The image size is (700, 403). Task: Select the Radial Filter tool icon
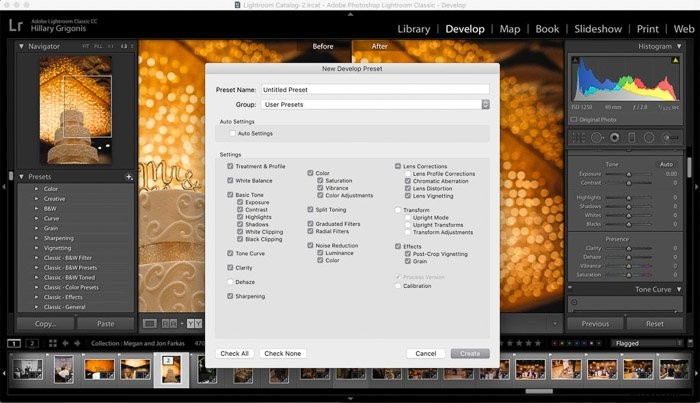click(x=649, y=137)
